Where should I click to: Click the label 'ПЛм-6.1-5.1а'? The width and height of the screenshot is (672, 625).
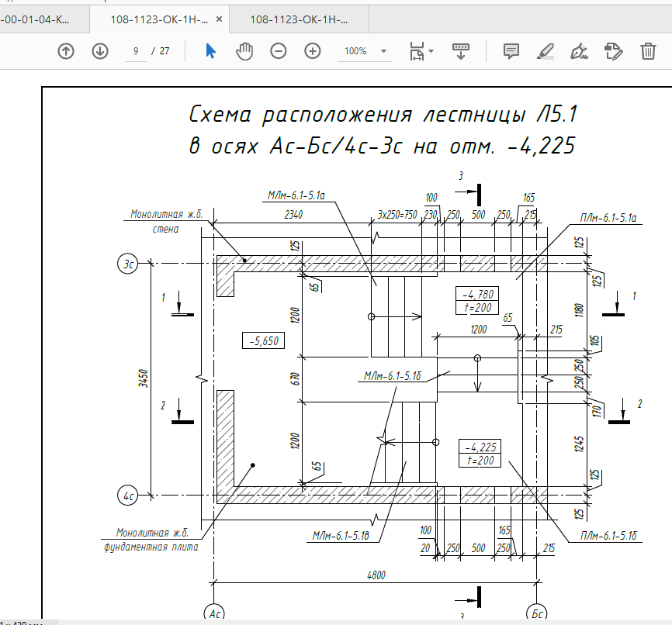[x=608, y=218]
